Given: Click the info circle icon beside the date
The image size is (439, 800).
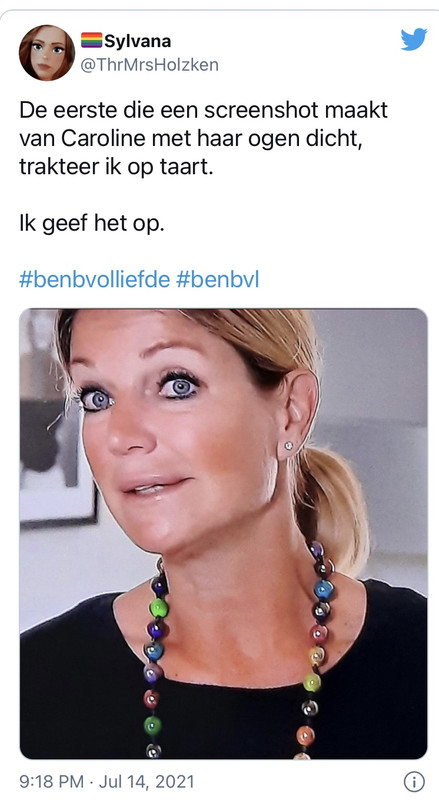Looking at the screenshot, I should point(414,781).
